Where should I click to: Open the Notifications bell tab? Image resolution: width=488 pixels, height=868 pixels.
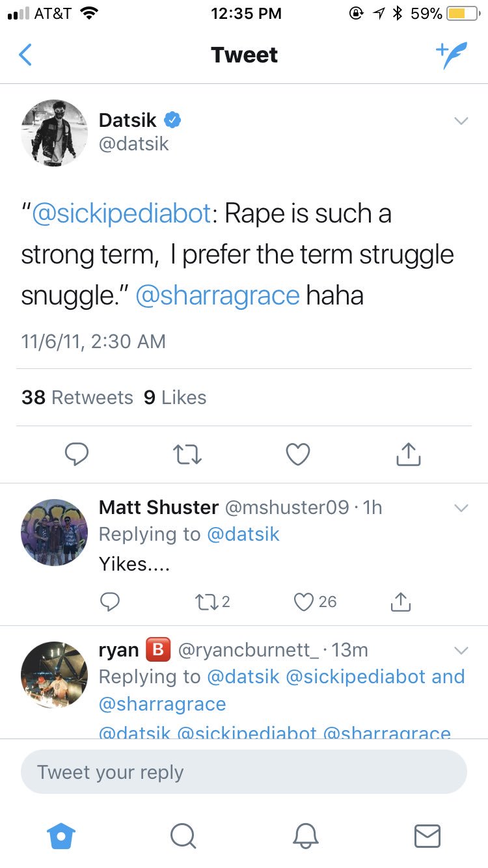pos(305,835)
